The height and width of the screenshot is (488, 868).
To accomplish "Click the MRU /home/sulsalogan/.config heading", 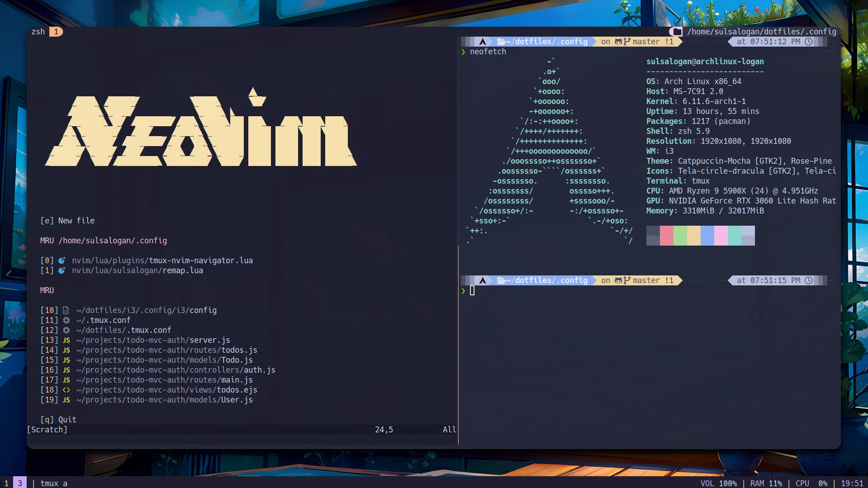I will click(104, 241).
